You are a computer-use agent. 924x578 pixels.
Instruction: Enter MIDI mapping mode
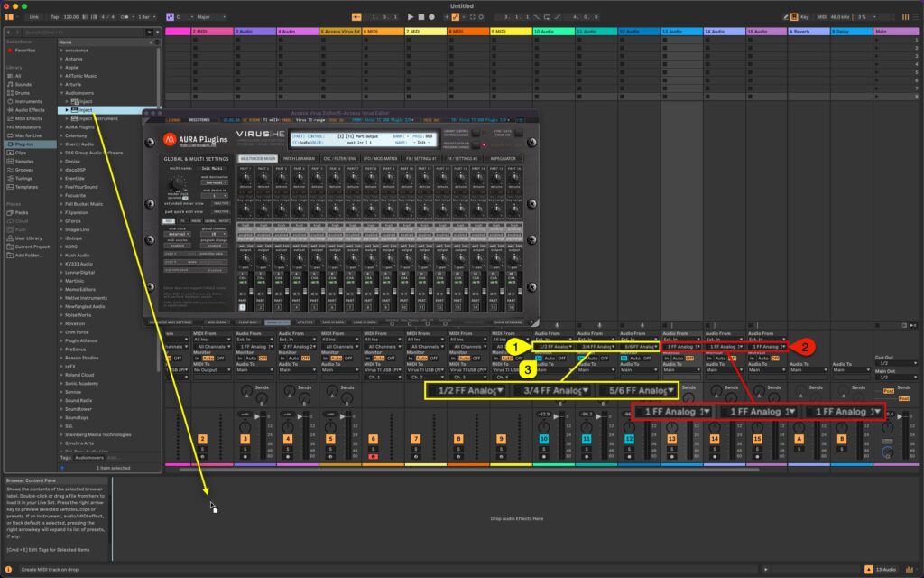(x=822, y=16)
